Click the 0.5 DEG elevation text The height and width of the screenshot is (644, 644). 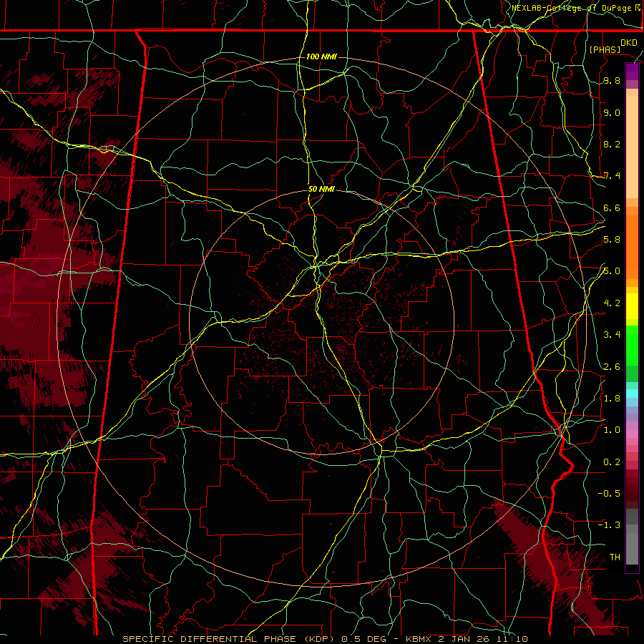pos(363,639)
